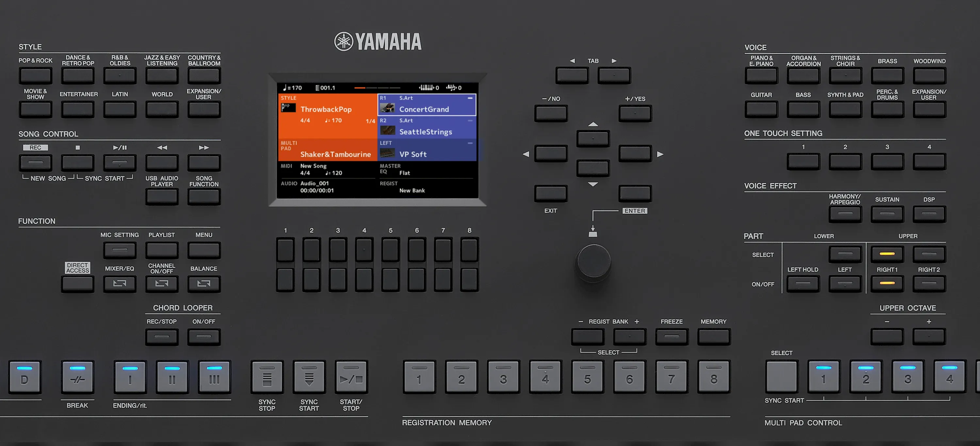Confirm selection with Enter button
The height and width of the screenshot is (446, 980).
(635, 194)
